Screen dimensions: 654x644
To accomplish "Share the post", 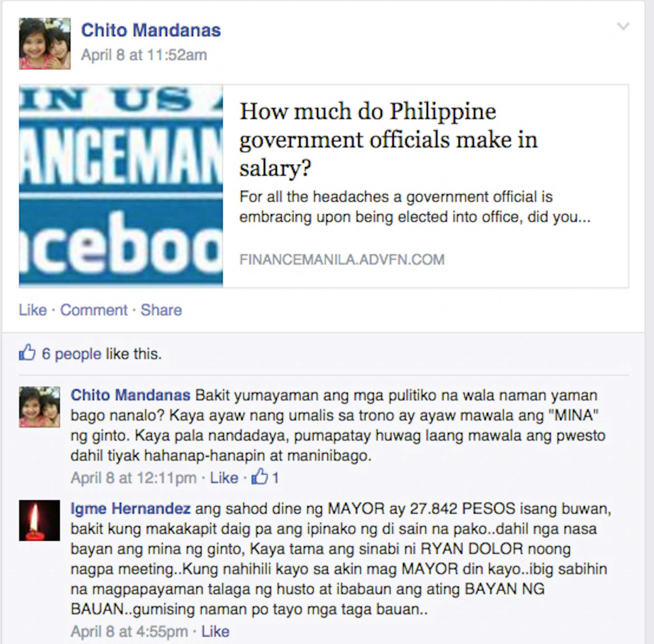I will pyautogui.click(x=161, y=310).
